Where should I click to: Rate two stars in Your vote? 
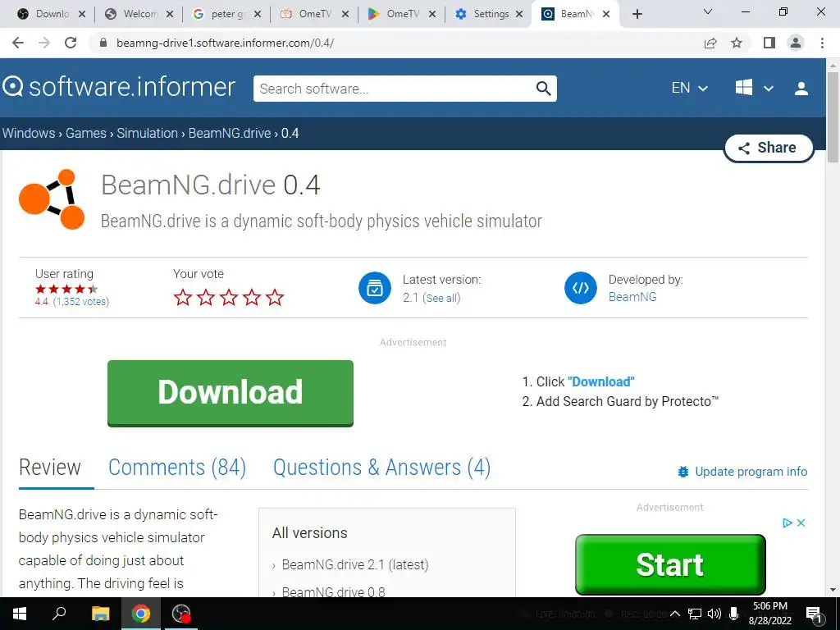206,297
